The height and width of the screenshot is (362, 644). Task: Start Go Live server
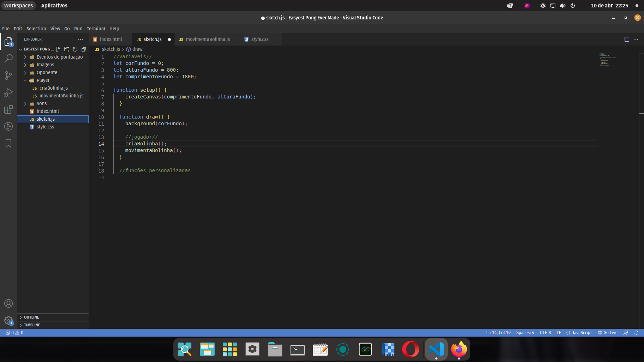[608, 333]
